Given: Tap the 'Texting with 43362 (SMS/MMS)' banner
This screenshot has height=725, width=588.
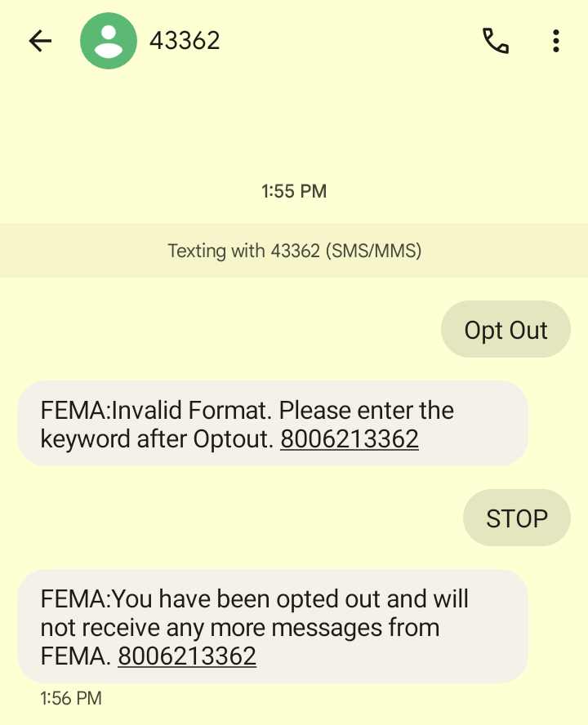Looking at the screenshot, I should click(294, 251).
